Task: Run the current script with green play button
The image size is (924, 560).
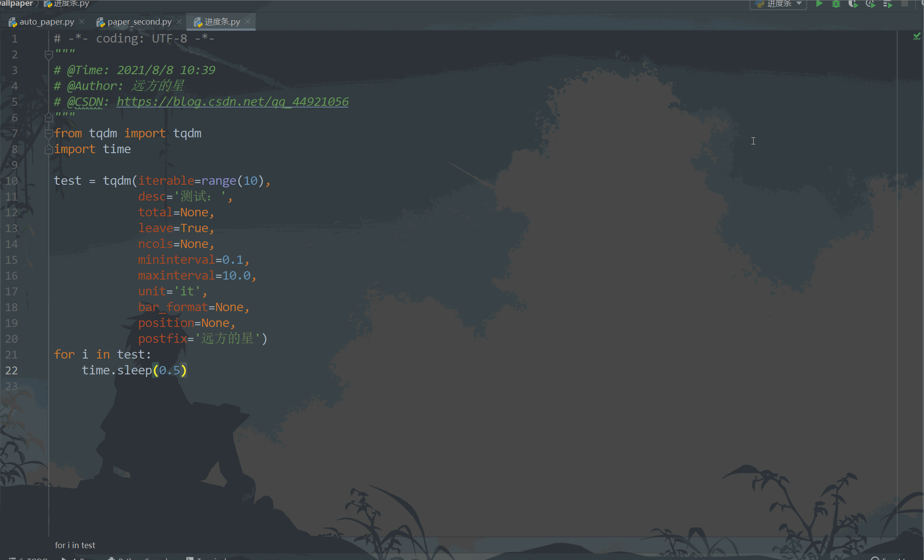Action: click(819, 4)
